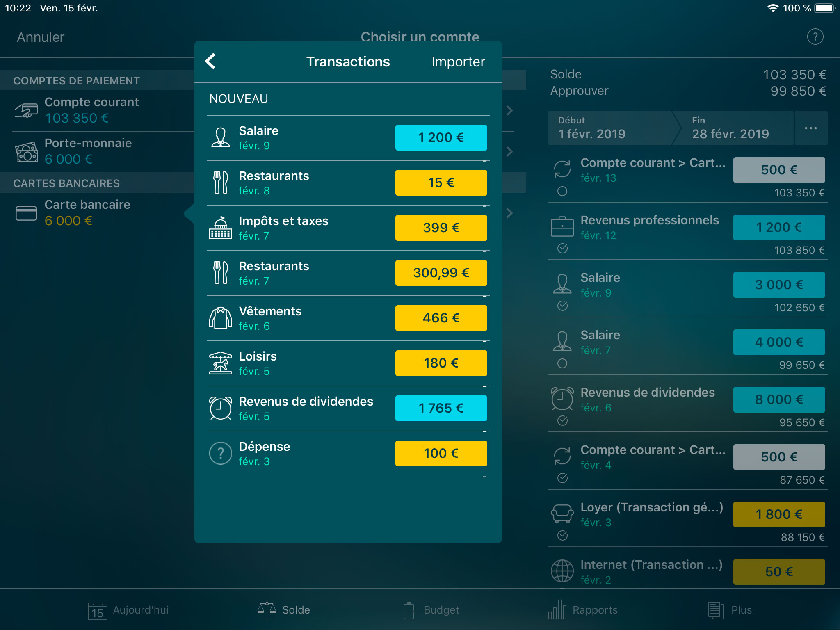Click the question mark icon on Dépense entry
Screen dimensions: 840x630
point(221,453)
